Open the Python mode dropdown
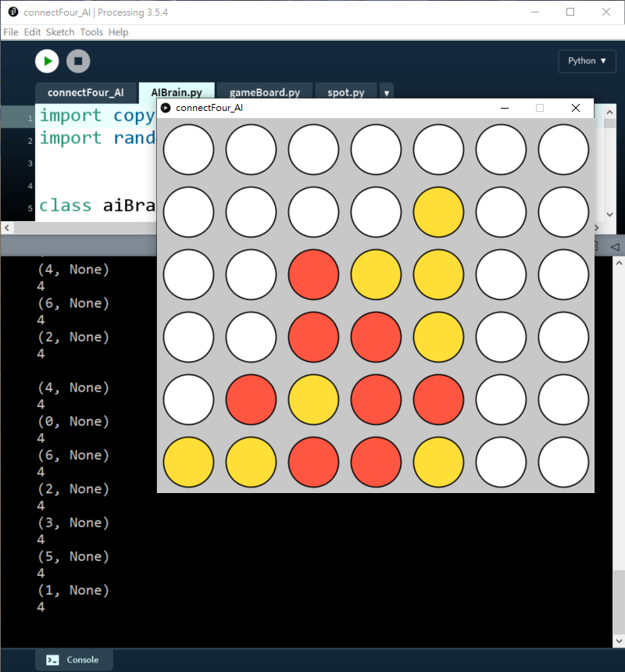Viewport: 625px width, 672px height. point(587,61)
